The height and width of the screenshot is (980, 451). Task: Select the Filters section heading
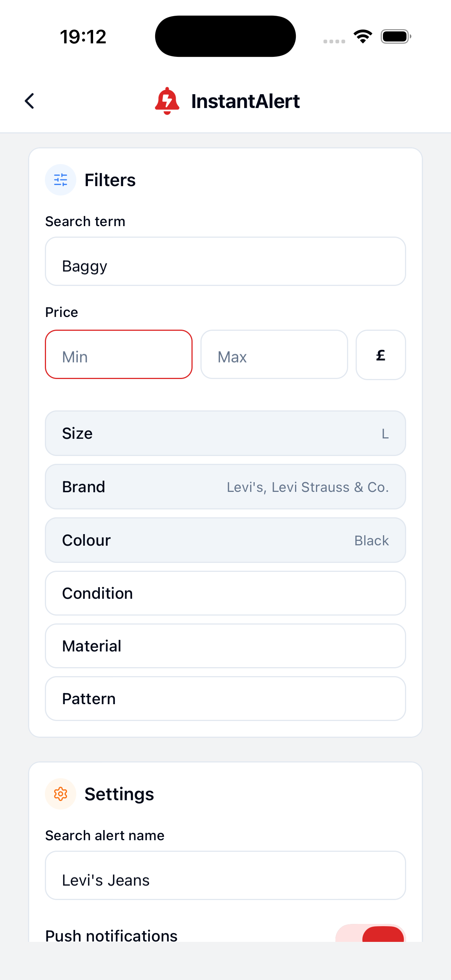click(x=110, y=179)
